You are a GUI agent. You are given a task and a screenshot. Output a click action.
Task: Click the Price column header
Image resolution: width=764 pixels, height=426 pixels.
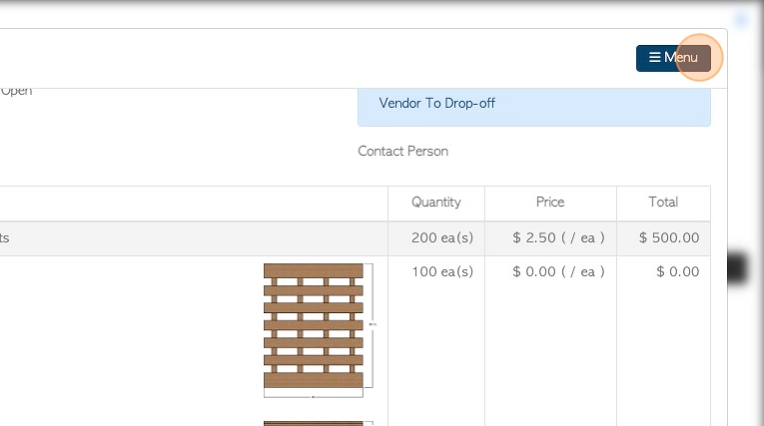[x=550, y=202]
